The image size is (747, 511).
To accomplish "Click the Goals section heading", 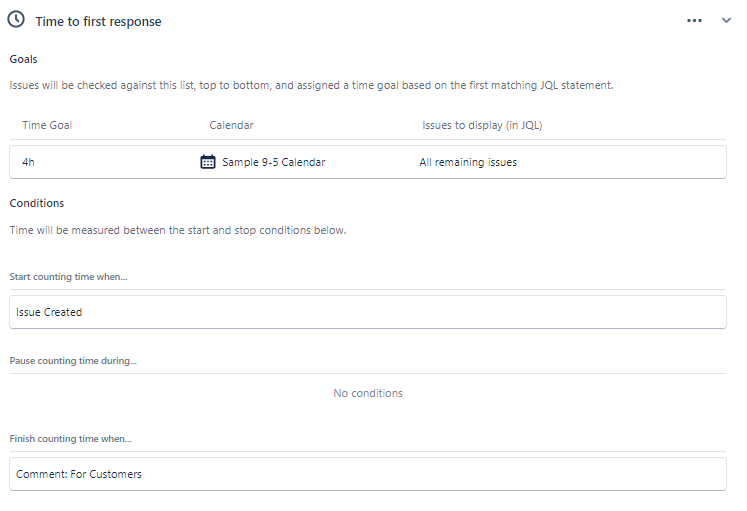I will tap(23, 59).
